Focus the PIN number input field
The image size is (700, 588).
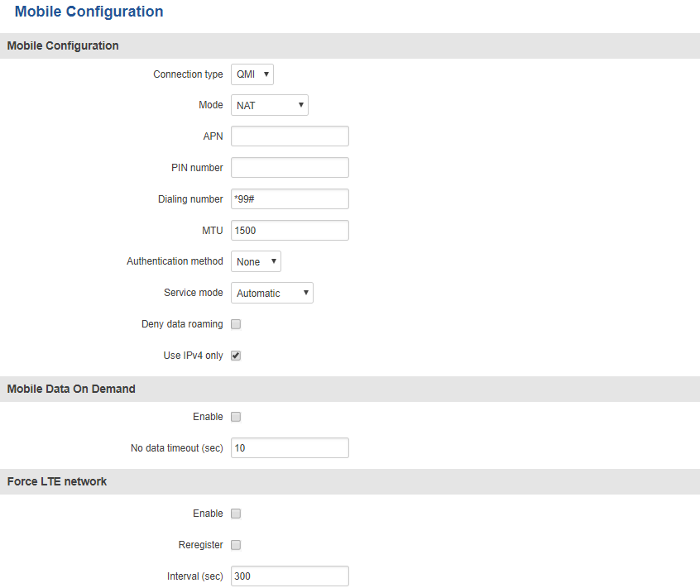[290, 168]
